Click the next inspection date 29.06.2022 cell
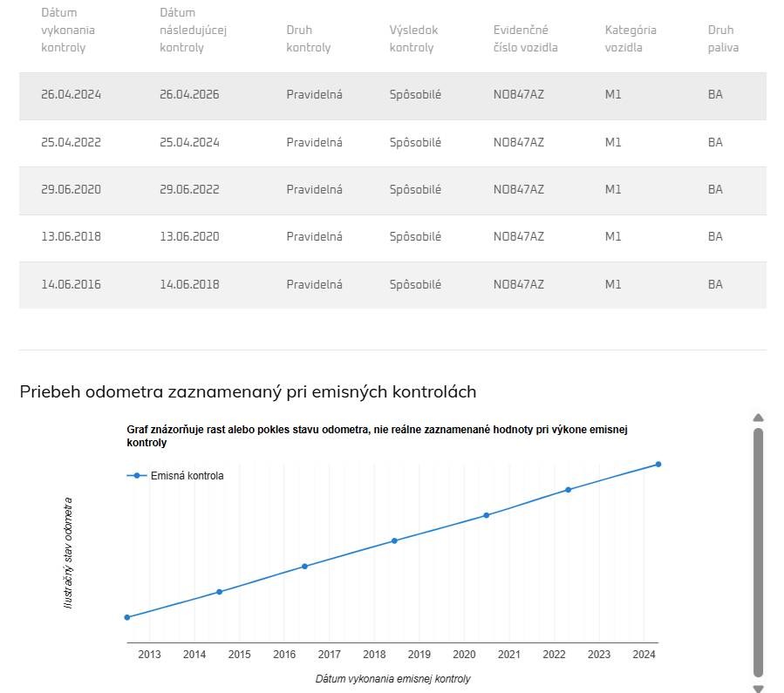Screen dimensions: 784x693 tap(189, 189)
